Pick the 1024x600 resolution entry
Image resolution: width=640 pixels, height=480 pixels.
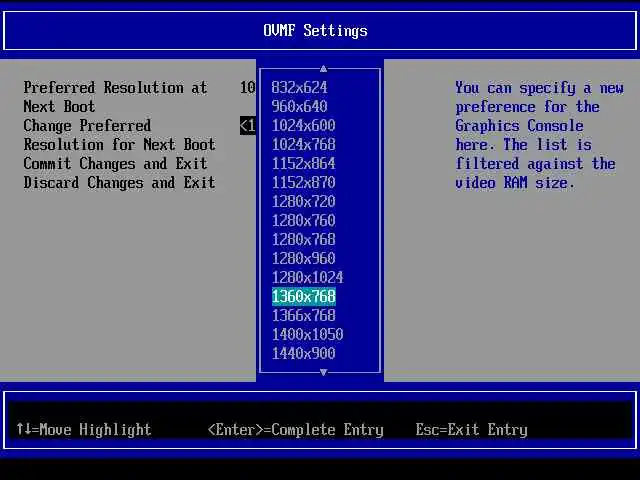pos(303,125)
